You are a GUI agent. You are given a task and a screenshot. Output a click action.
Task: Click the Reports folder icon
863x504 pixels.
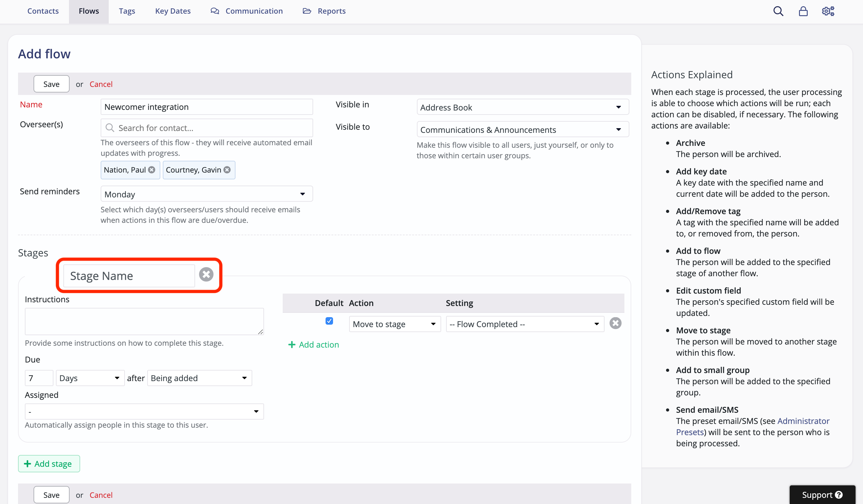point(307,11)
